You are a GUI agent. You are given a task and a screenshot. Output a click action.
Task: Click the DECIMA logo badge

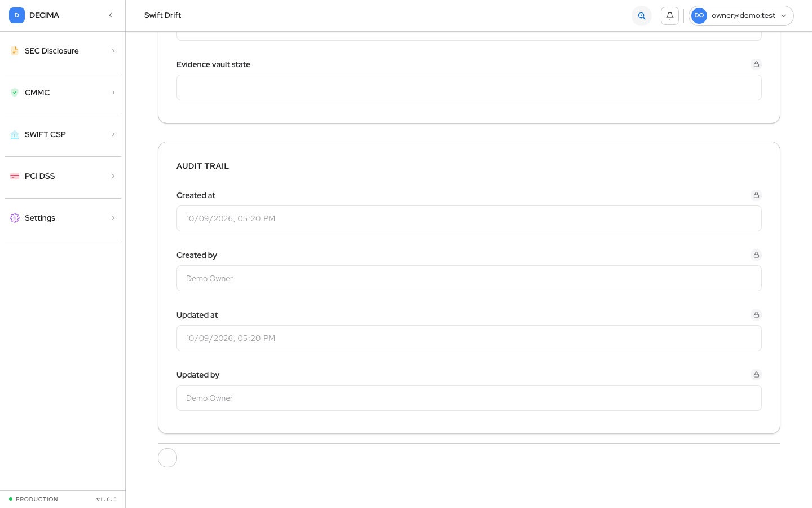pyautogui.click(x=17, y=15)
